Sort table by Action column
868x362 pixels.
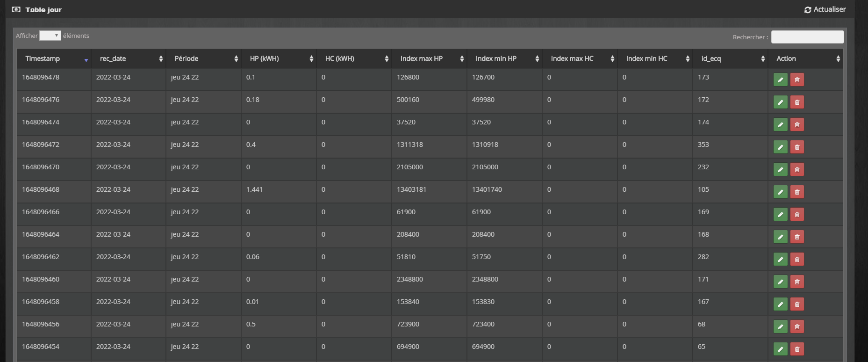(806, 58)
